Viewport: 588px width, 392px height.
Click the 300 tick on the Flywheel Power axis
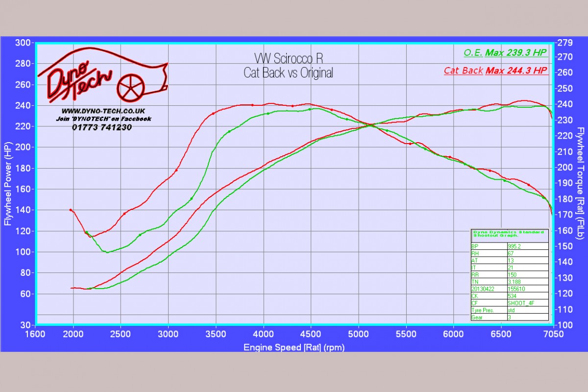(23, 43)
